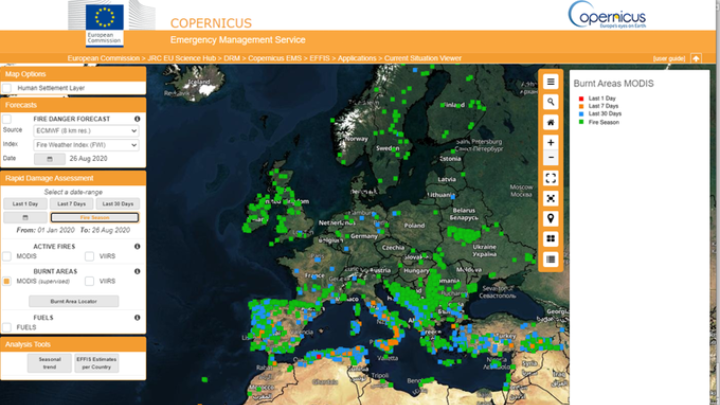Zoom out with the minus button

(551, 158)
